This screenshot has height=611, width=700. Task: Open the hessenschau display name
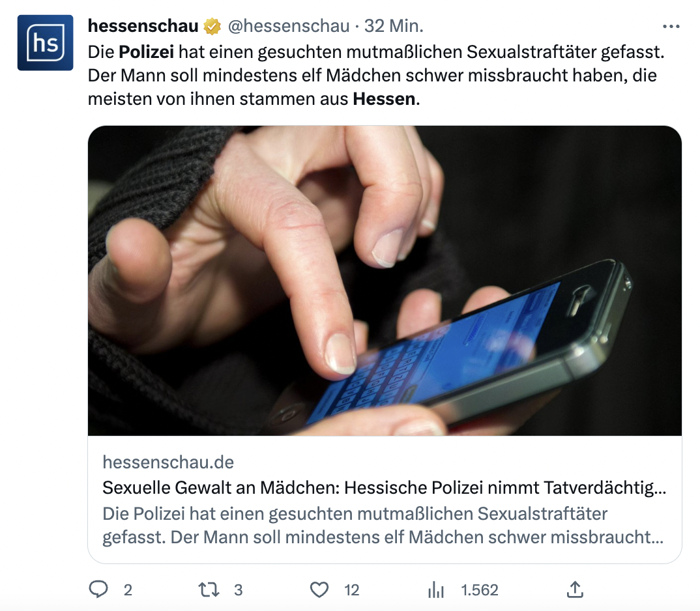(x=143, y=26)
